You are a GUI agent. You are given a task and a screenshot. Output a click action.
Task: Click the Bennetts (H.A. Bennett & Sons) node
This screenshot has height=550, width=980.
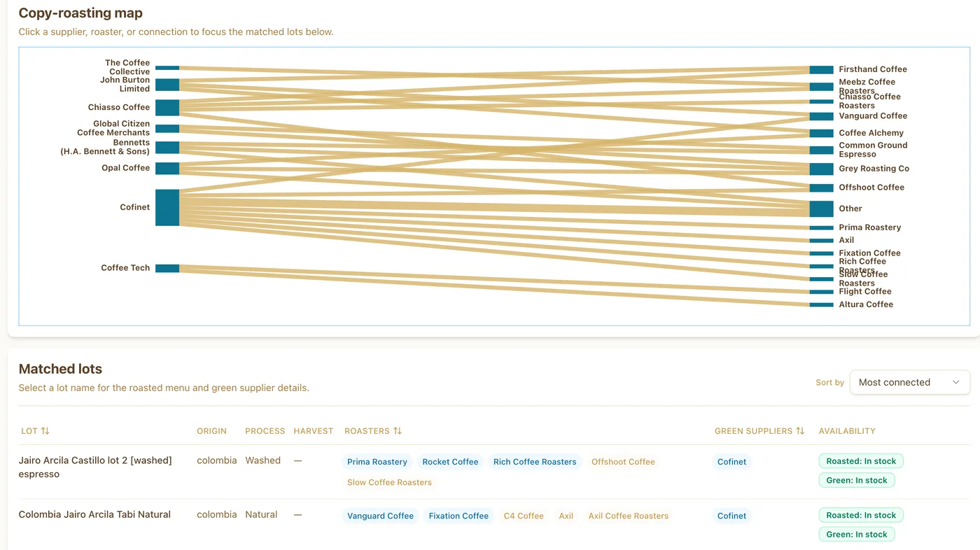167,147
